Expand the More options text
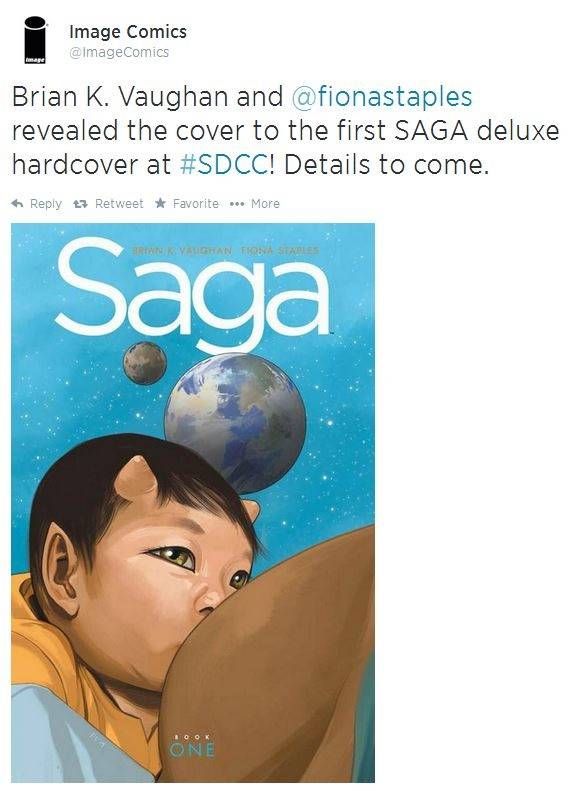The height and width of the screenshot is (791, 582). [265, 204]
